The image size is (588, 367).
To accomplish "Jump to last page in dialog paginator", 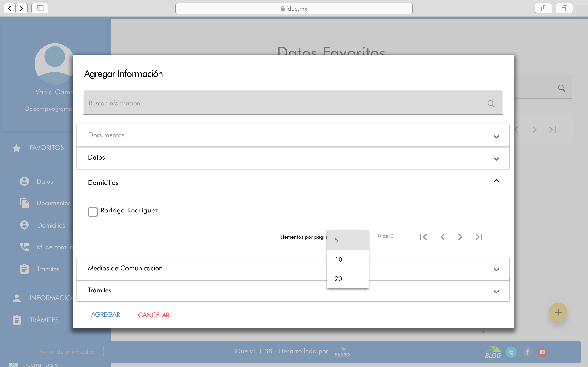I will tap(479, 237).
